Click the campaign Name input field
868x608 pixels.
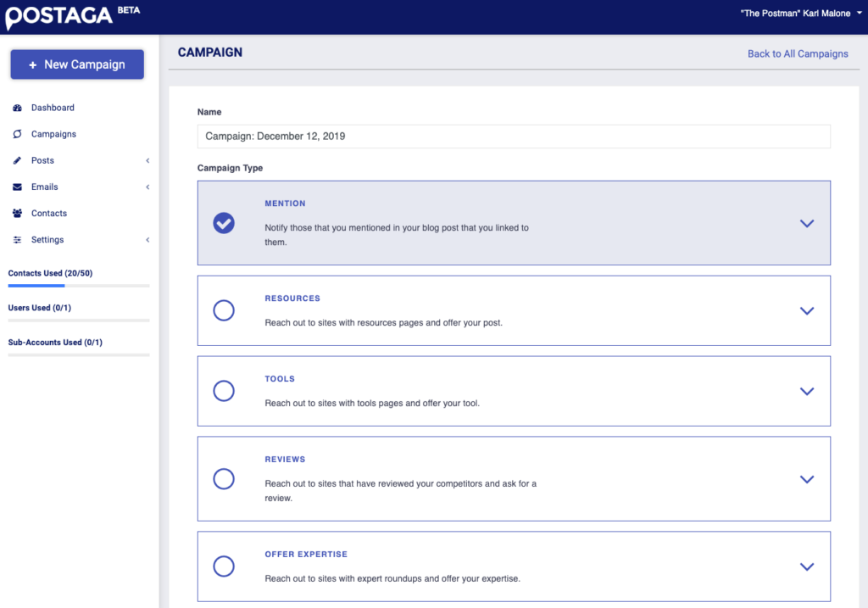[x=513, y=136]
